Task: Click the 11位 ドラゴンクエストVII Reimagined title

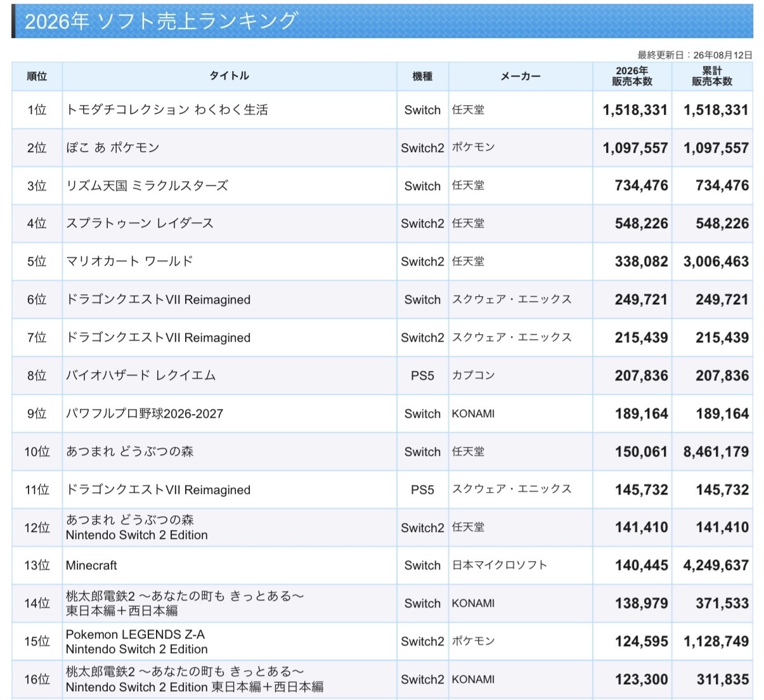Action: pyautogui.click(x=159, y=489)
